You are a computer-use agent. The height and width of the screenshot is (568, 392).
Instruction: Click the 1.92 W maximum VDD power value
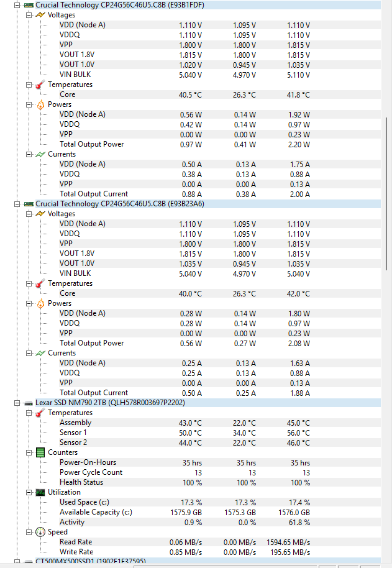[x=299, y=115]
